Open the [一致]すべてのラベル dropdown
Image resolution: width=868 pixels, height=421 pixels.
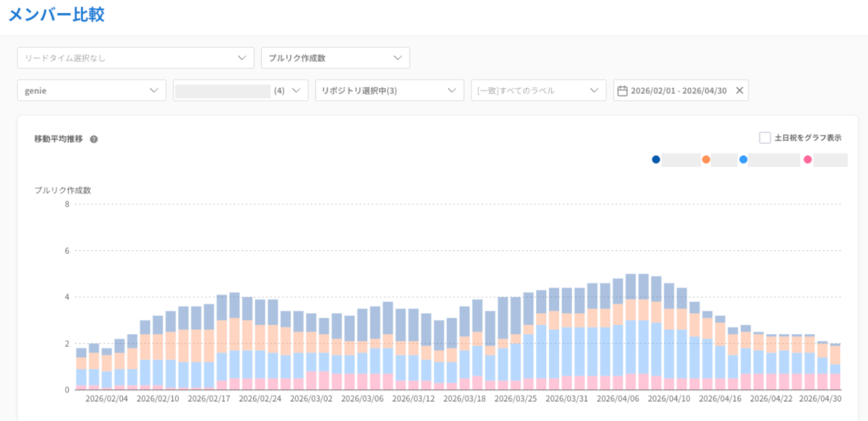(x=539, y=90)
